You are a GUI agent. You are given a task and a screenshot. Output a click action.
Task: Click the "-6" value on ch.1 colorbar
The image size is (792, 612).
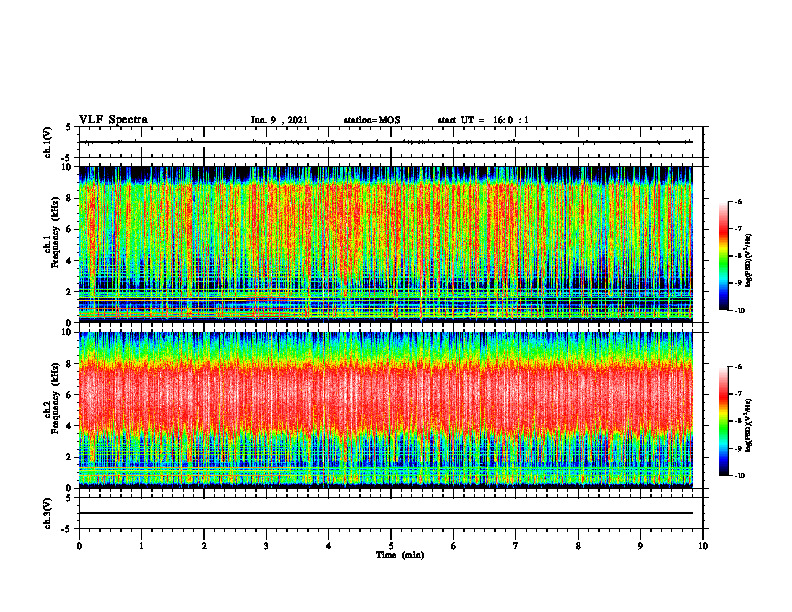738,202
